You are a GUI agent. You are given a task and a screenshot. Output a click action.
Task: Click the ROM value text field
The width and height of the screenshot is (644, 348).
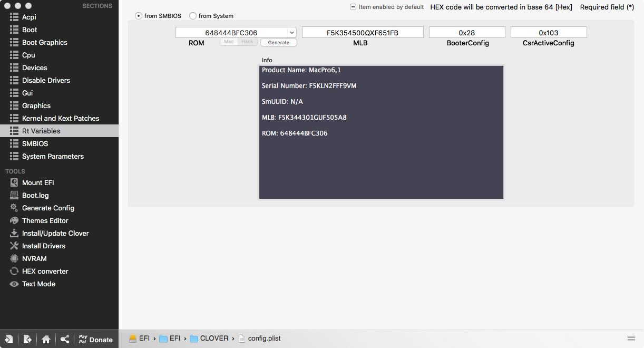coord(231,33)
